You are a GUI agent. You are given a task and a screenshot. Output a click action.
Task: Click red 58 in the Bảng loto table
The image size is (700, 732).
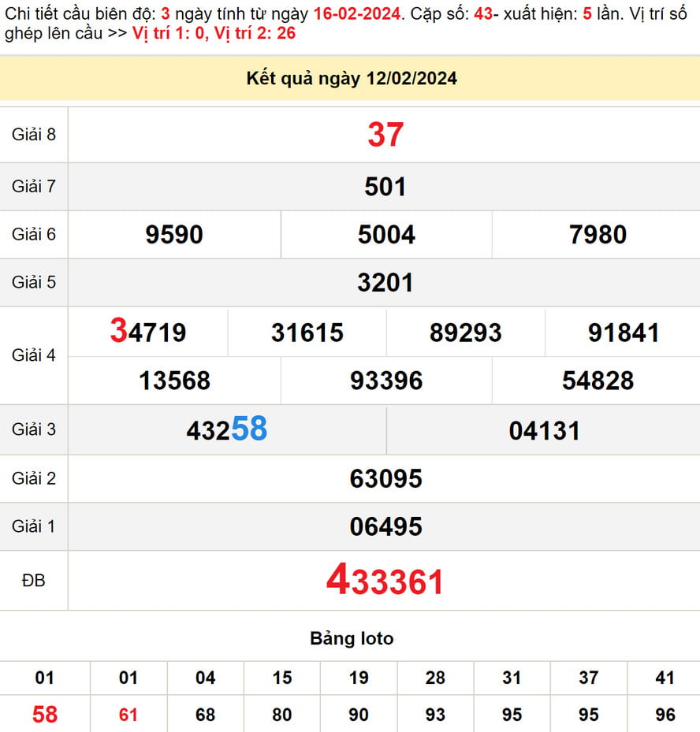[x=45, y=715]
